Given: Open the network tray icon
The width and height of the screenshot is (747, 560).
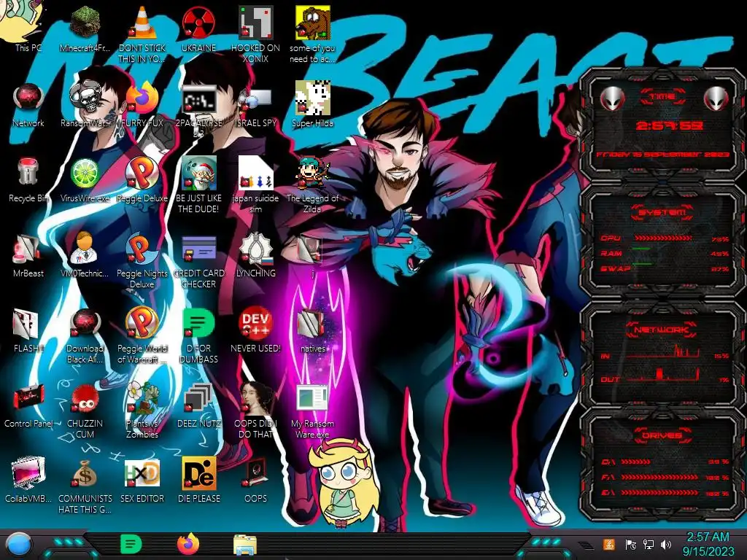Looking at the screenshot, I should pyautogui.click(x=649, y=544).
